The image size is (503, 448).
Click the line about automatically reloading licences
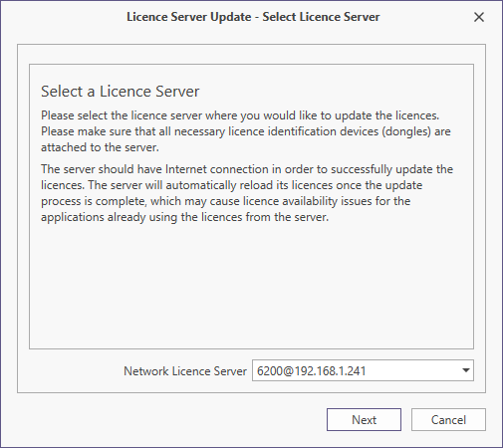pyautogui.click(x=232, y=185)
